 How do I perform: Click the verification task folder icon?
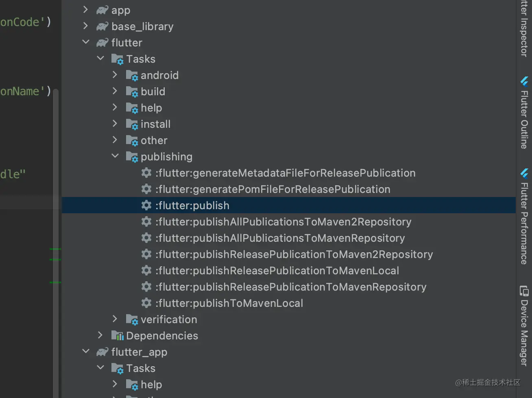132,320
